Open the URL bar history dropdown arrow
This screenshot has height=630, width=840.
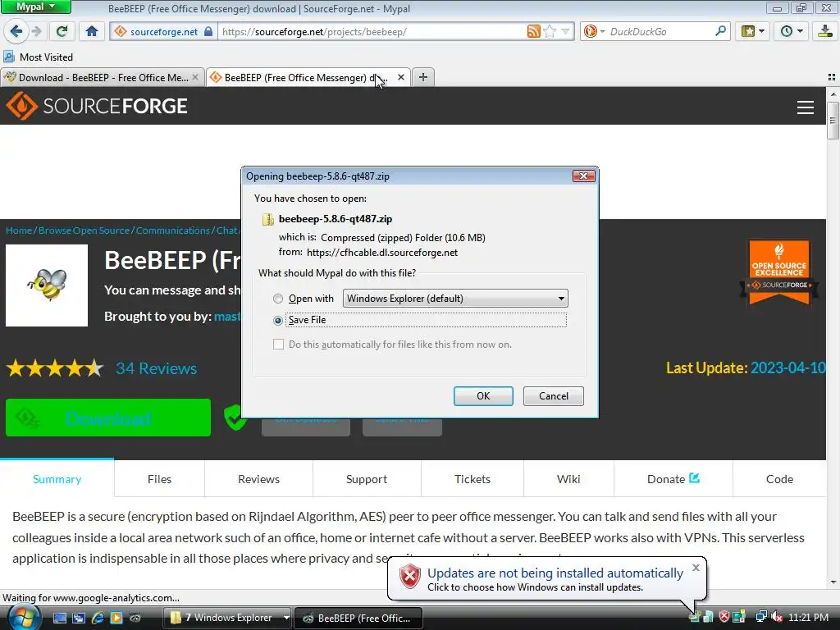point(565,32)
